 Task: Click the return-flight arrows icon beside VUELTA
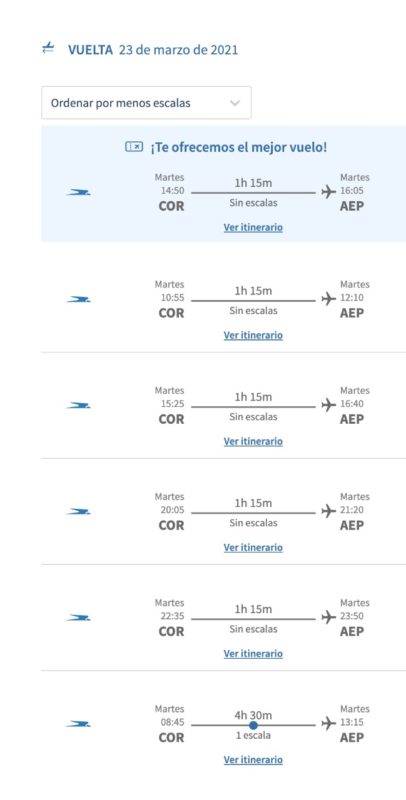pyautogui.click(x=48, y=49)
